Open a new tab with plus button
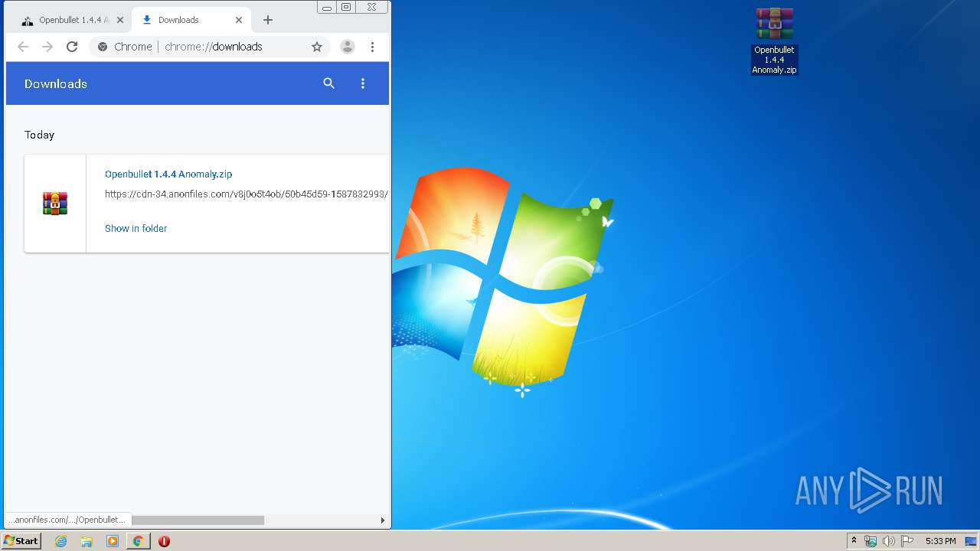The width and height of the screenshot is (980, 551). pyautogui.click(x=267, y=20)
